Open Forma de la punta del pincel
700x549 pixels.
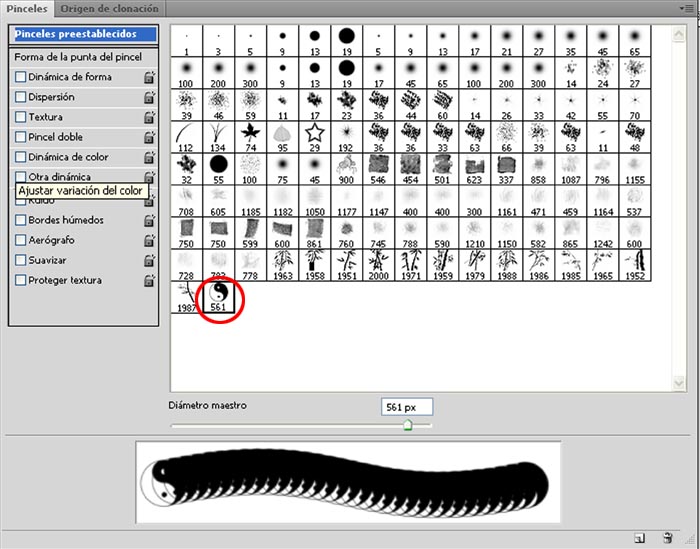click(78, 57)
